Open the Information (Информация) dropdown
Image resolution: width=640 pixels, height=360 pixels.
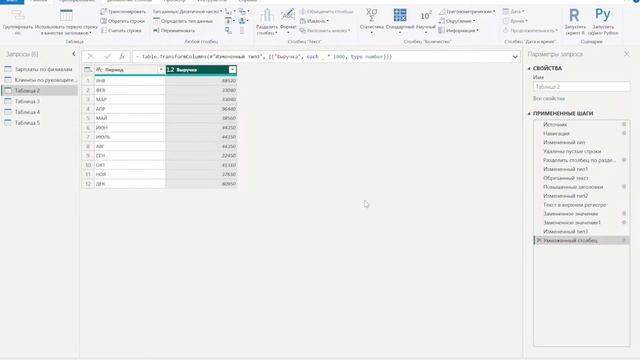(x=459, y=30)
